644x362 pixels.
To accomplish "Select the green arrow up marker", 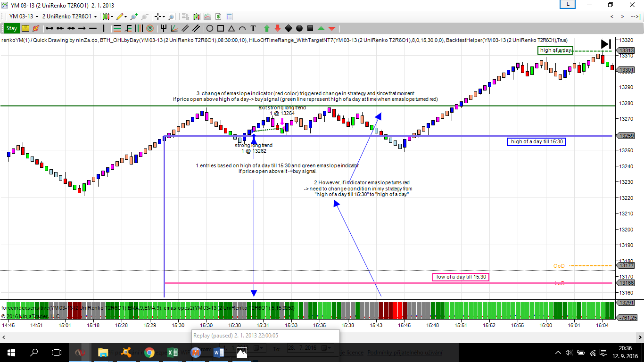I will pos(267,28).
